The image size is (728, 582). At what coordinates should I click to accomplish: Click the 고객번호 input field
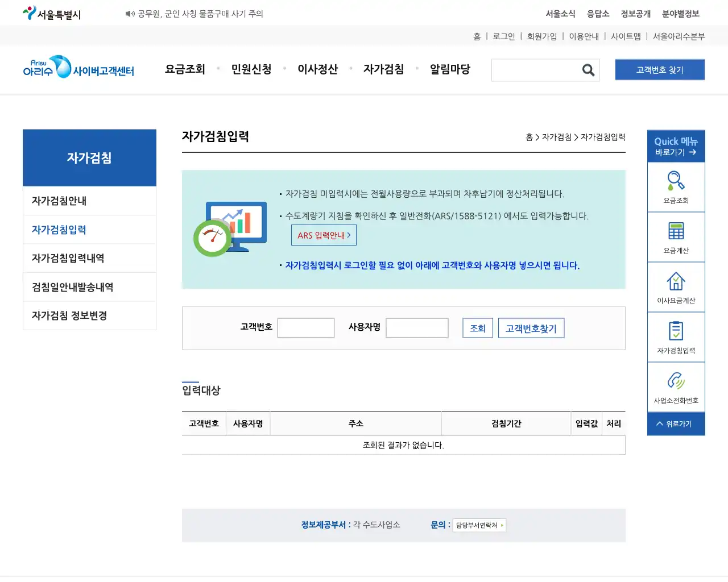(x=306, y=328)
